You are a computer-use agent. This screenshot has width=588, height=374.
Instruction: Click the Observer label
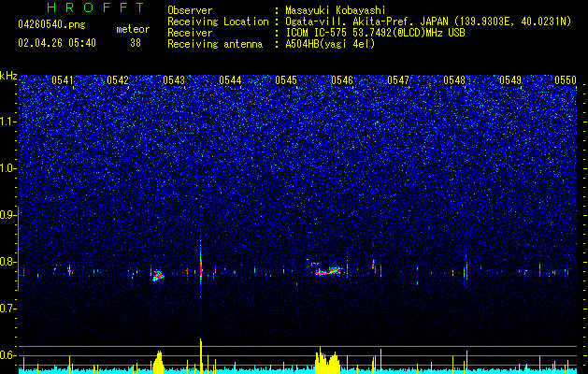pos(190,10)
